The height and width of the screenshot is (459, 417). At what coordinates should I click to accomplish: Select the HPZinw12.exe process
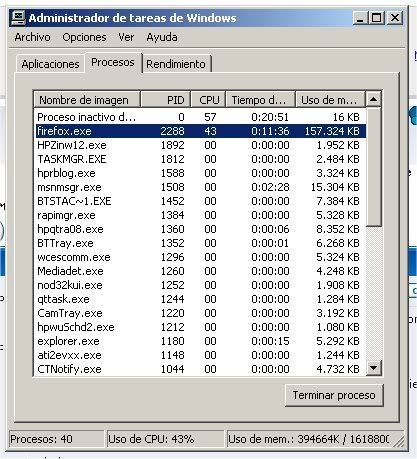click(x=200, y=145)
